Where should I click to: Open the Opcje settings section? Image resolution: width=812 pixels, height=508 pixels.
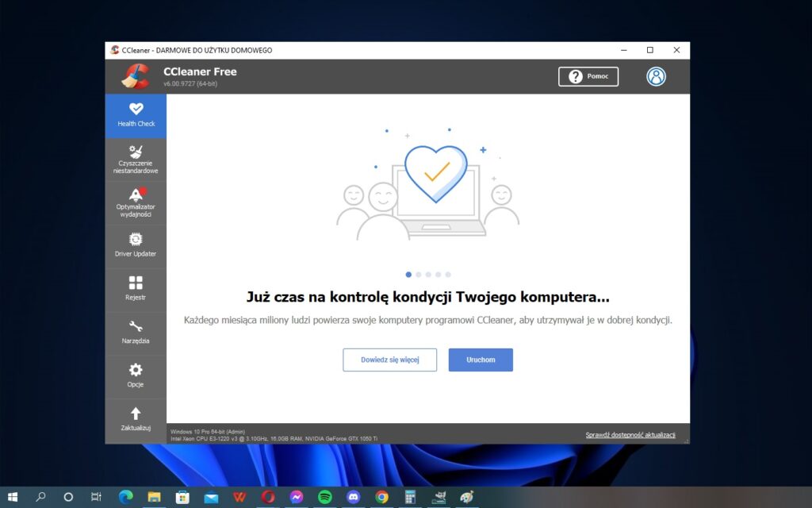(136, 375)
